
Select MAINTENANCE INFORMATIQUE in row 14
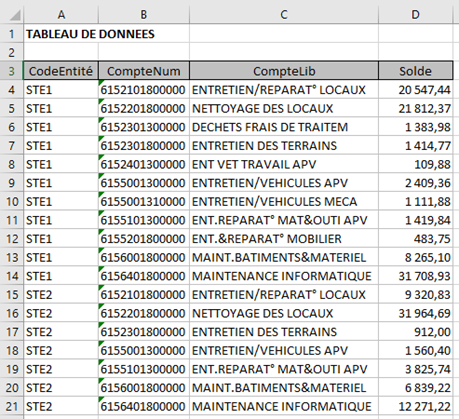pyautogui.click(x=284, y=276)
